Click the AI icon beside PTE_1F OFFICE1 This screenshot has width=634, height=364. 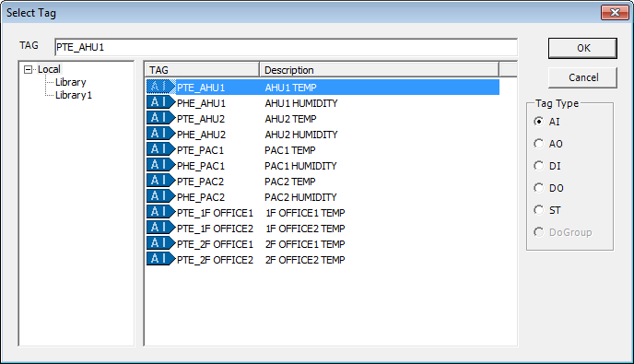tap(161, 212)
